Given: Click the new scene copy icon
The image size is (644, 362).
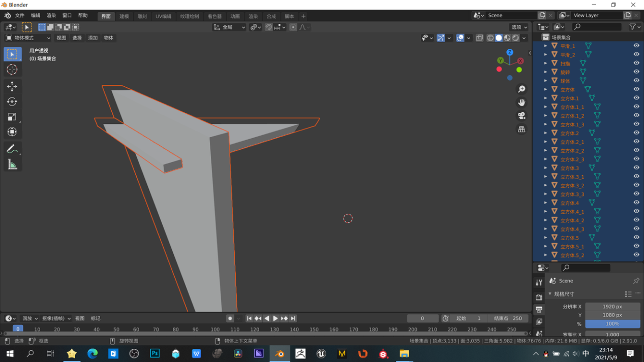Looking at the screenshot, I should [542, 15].
